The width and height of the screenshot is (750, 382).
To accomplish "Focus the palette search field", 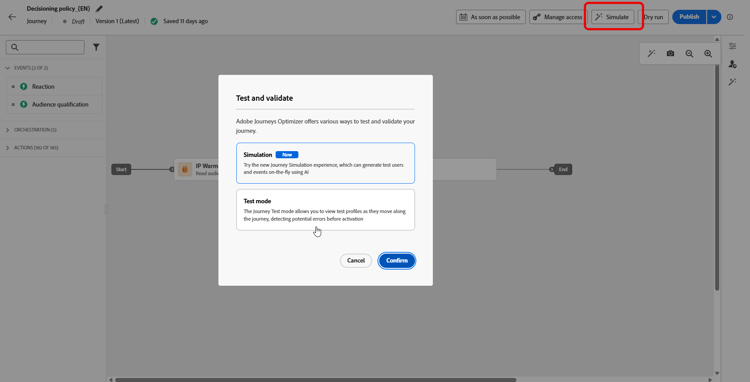I will coord(45,47).
